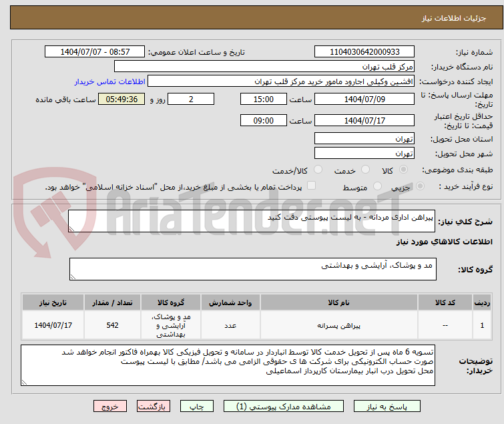Click the description box resize handle
The height and width of the screenshot is (424, 504).
[71, 229]
